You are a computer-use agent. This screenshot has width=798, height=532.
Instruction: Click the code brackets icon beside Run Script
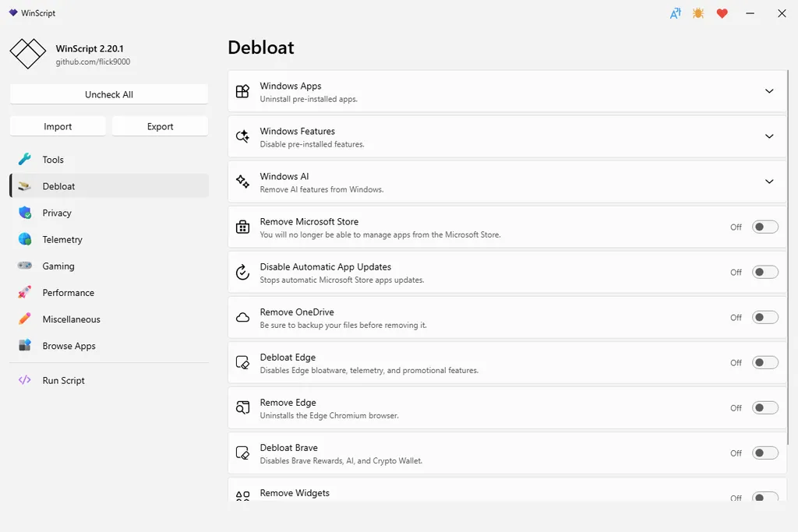[x=24, y=380]
